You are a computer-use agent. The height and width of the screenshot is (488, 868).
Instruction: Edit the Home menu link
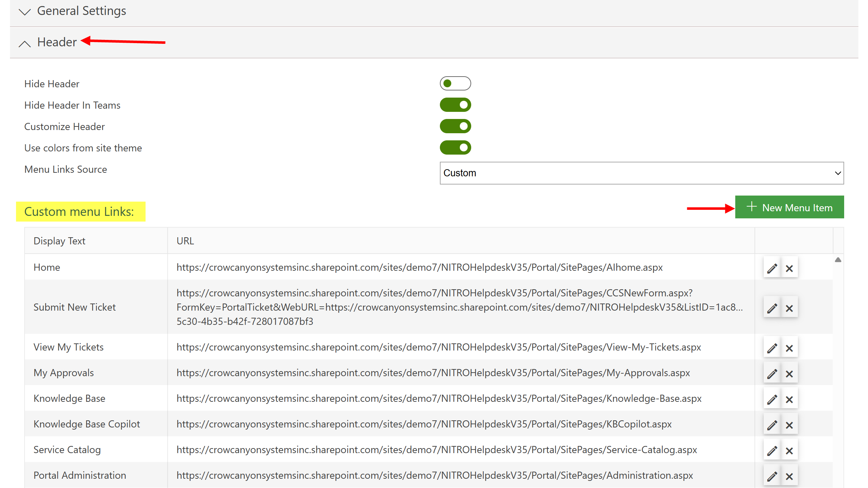point(772,268)
